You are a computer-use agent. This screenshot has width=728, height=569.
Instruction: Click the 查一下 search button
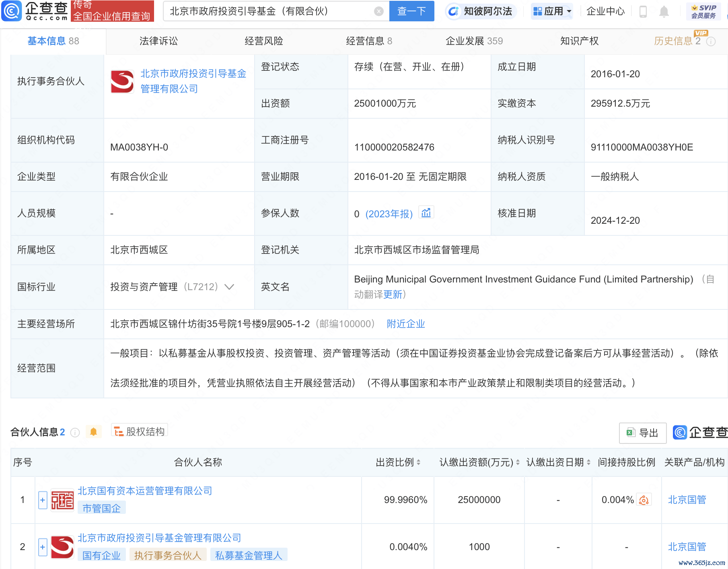[411, 11]
